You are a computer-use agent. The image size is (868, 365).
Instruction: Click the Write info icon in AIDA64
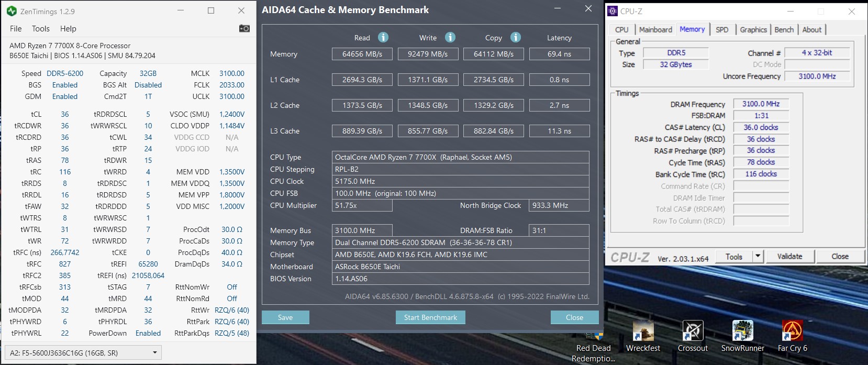(450, 37)
